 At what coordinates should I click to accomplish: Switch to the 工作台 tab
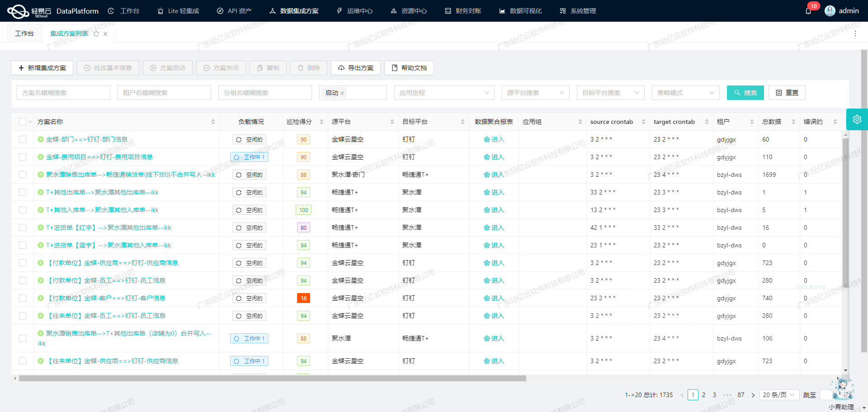(25, 33)
